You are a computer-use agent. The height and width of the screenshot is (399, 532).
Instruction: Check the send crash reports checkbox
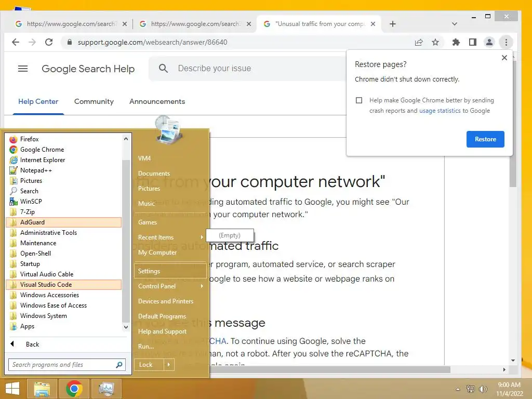pyautogui.click(x=359, y=100)
